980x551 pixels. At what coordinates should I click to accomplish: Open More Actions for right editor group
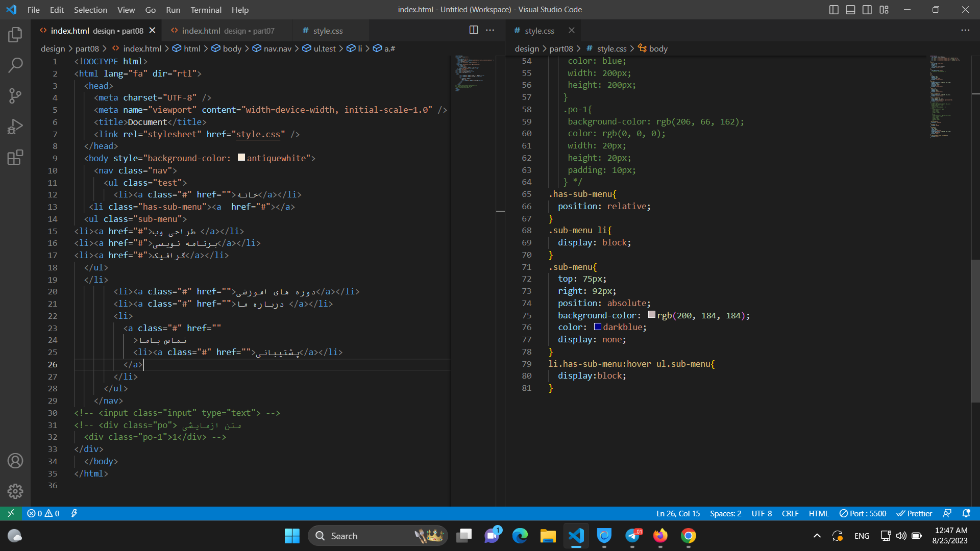click(x=965, y=30)
